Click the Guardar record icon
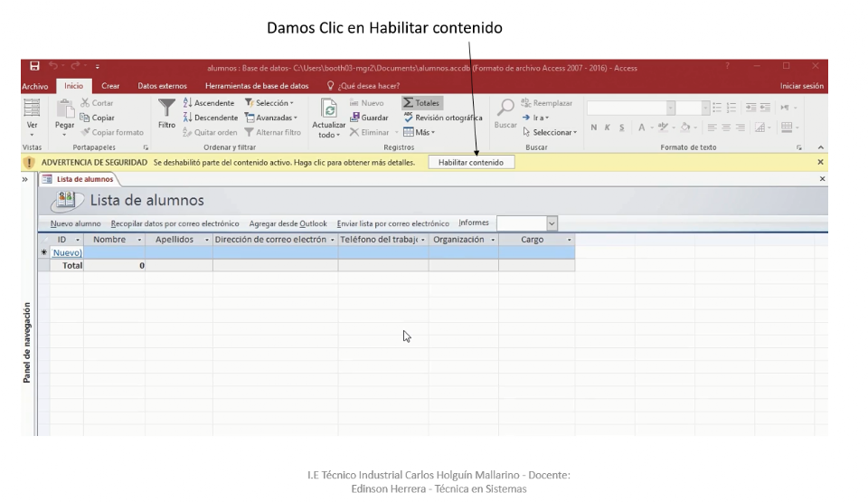This screenshot has height=502, width=868. pyautogui.click(x=369, y=118)
